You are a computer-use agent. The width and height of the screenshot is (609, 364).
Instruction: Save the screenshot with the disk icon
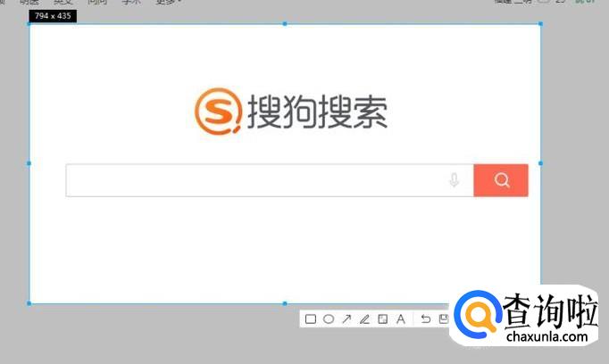[x=444, y=319]
